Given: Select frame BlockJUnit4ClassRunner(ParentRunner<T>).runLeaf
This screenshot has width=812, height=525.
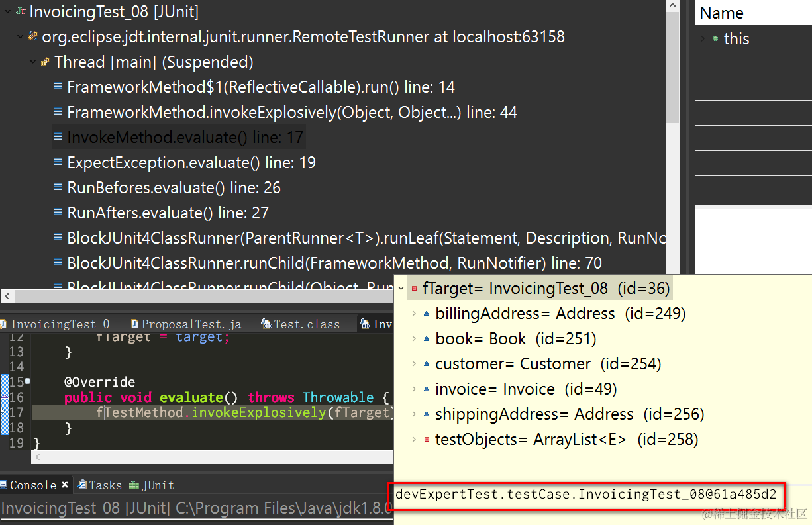Looking at the screenshot, I should [366, 238].
